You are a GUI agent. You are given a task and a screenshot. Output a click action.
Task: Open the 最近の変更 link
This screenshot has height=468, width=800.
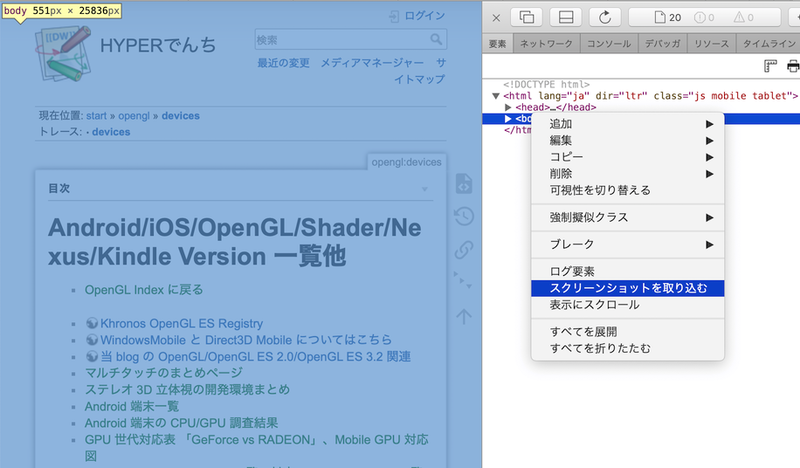tap(283, 63)
